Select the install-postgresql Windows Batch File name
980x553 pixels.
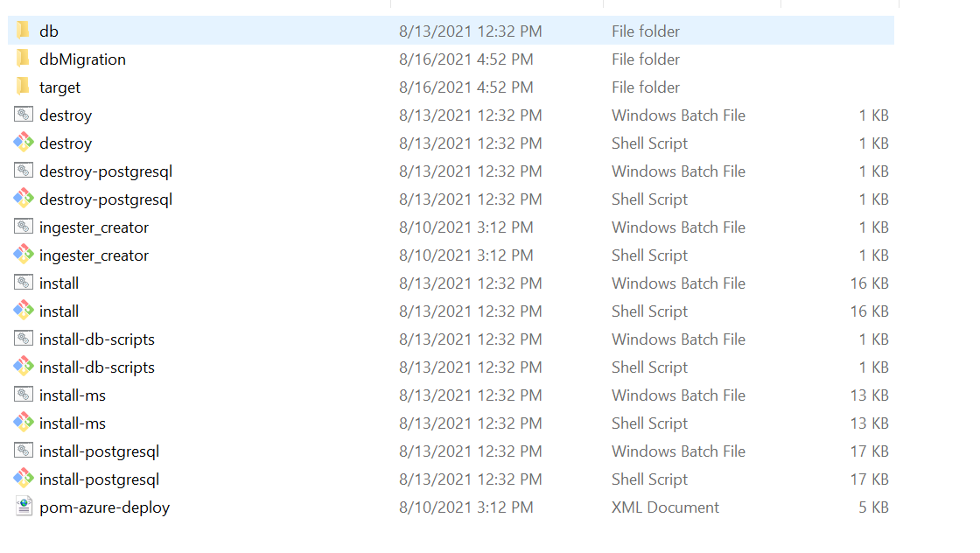99,451
